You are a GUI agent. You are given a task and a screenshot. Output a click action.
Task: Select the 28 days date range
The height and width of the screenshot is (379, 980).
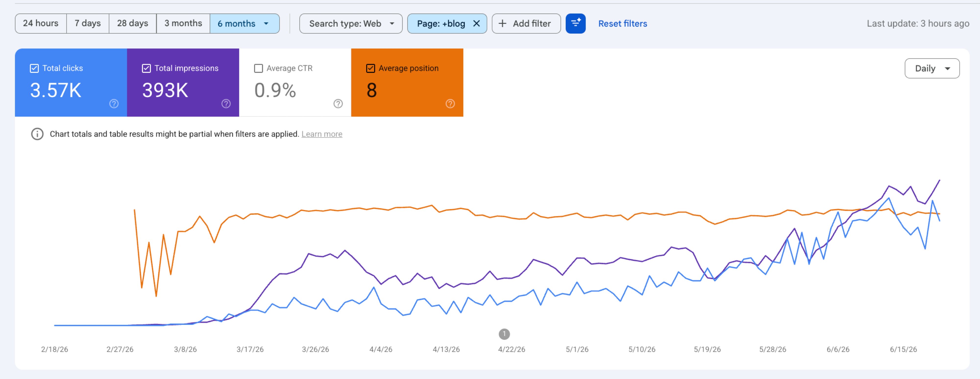point(132,24)
